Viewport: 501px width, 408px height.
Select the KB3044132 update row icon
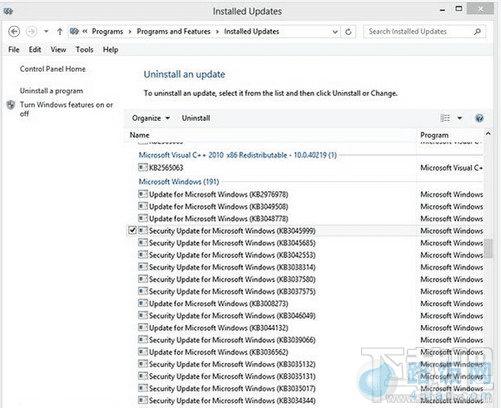coord(143,327)
